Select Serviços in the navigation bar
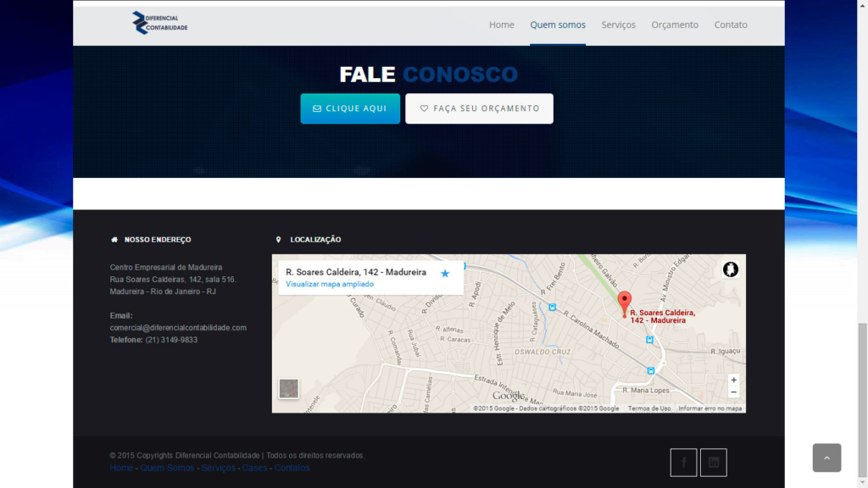 [x=618, y=25]
